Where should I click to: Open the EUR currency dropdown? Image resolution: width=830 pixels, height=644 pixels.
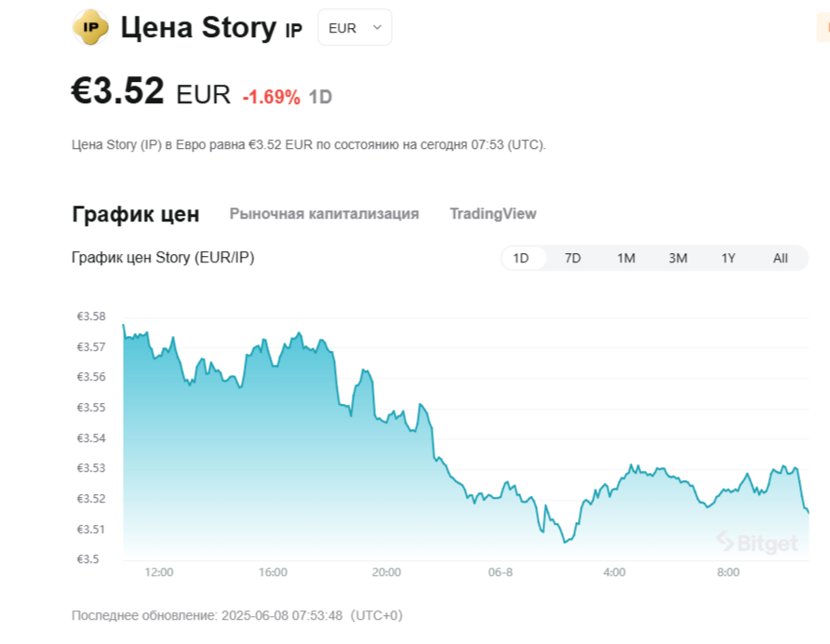pos(355,28)
